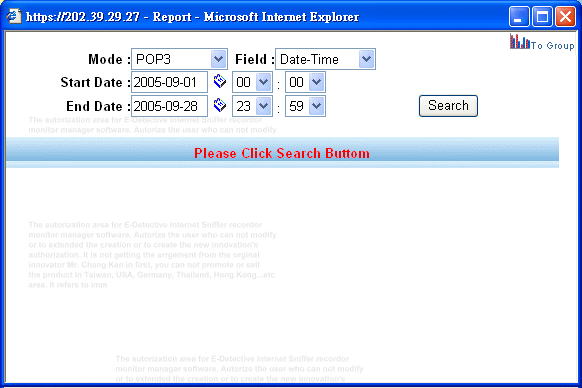Click the To Group chart icon
The width and height of the screenshot is (582, 388).
[520, 42]
